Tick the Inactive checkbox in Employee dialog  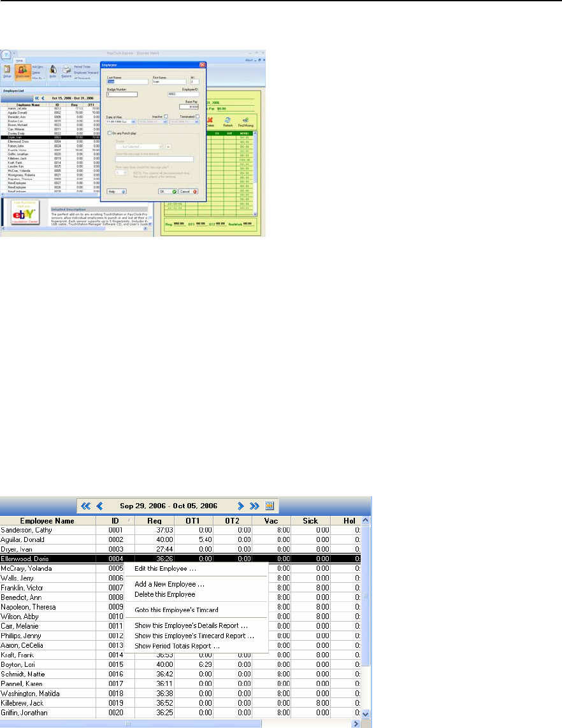point(166,117)
